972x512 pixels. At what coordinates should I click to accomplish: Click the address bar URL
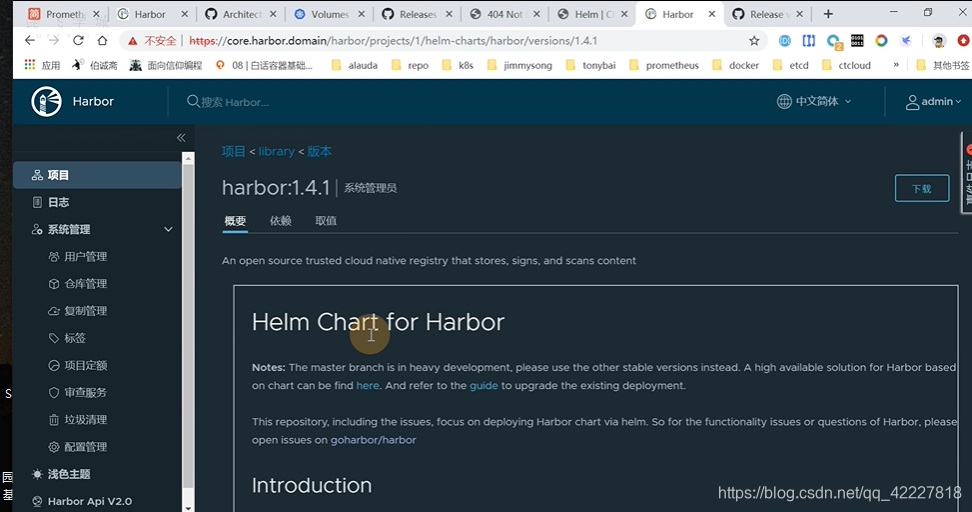coord(393,41)
